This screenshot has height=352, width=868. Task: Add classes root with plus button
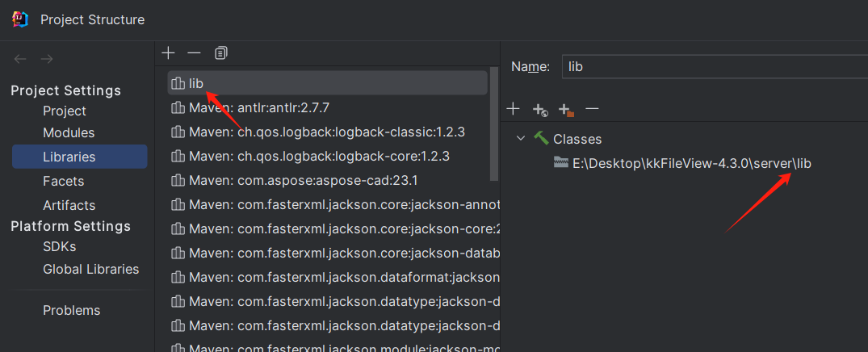(514, 109)
